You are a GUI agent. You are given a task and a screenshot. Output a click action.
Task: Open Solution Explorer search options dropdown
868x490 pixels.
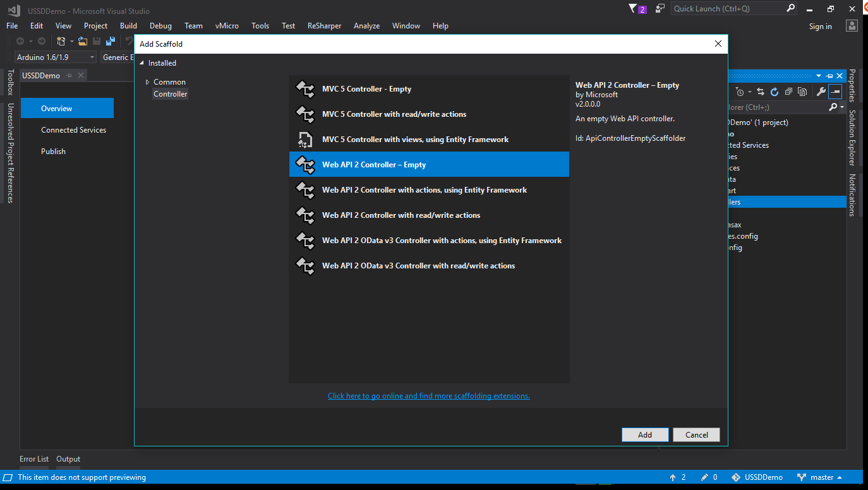(x=842, y=107)
